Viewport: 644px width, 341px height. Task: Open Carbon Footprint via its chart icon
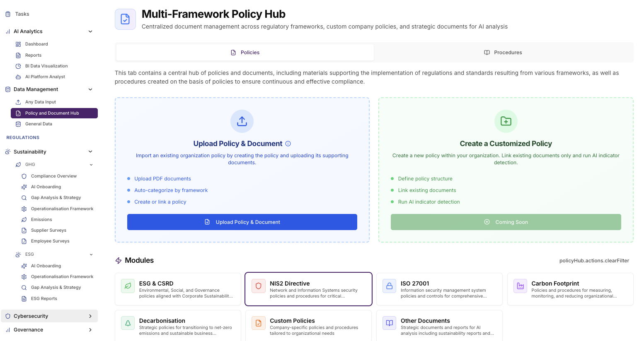click(x=520, y=286)
